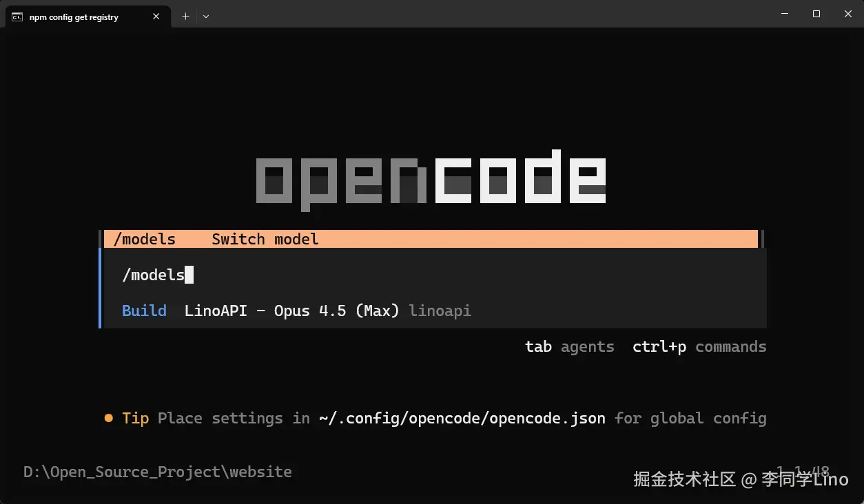
Task: Click the linoapi provider text
Action: [440, 311]
